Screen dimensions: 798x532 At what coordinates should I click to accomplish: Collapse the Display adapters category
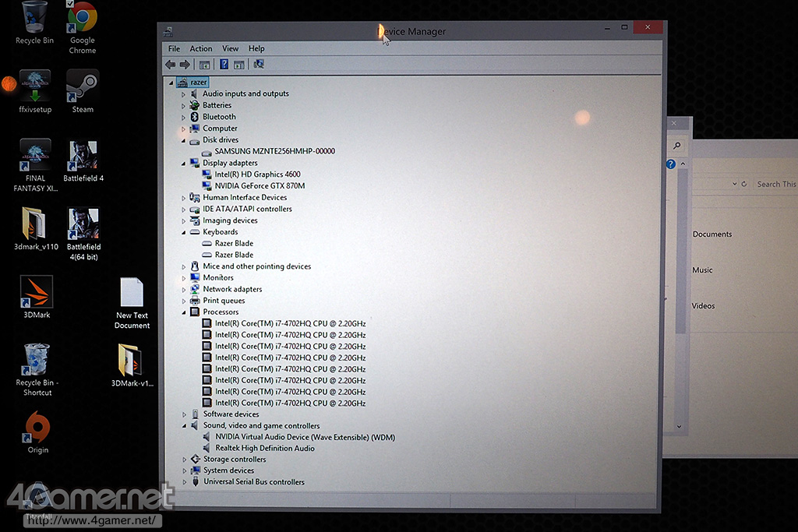(183, 164)
